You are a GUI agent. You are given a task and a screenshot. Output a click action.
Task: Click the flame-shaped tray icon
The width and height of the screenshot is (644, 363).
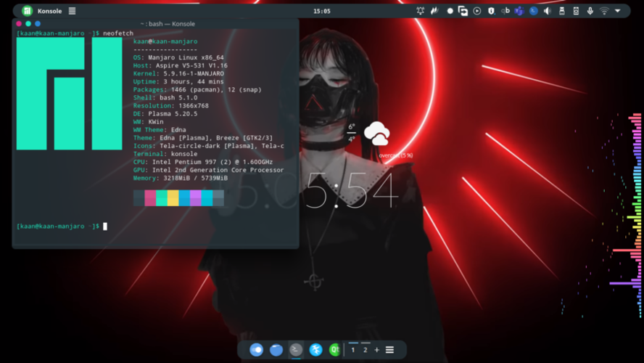[434, 11]
